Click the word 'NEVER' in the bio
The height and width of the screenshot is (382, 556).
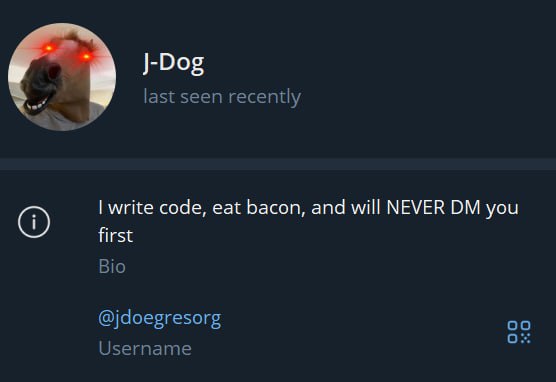(416, 207)
